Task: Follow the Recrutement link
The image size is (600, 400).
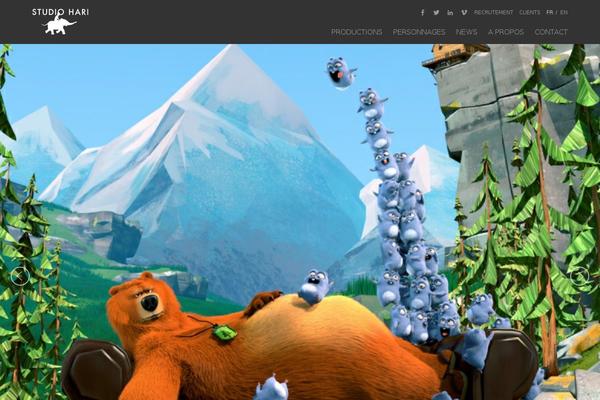Action: tap(494, 13)
